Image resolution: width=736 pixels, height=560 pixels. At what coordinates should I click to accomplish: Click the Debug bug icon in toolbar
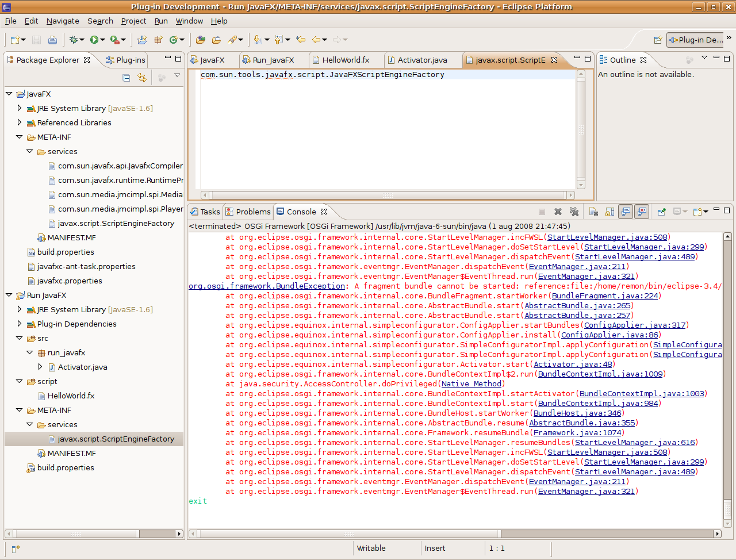click(x=74, y=40)
